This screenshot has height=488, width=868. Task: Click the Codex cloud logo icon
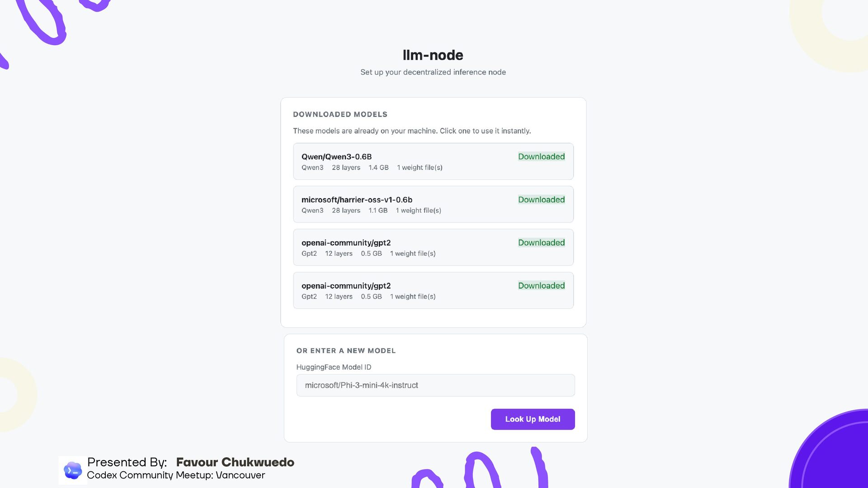(x=72, y=470)
